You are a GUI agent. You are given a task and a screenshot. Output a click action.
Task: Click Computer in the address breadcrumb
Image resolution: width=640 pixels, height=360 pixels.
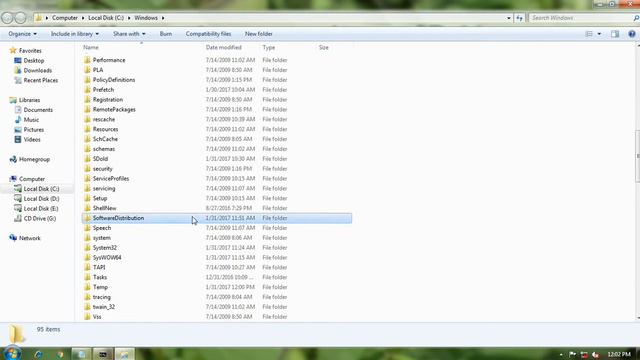(x=65, y=18)
